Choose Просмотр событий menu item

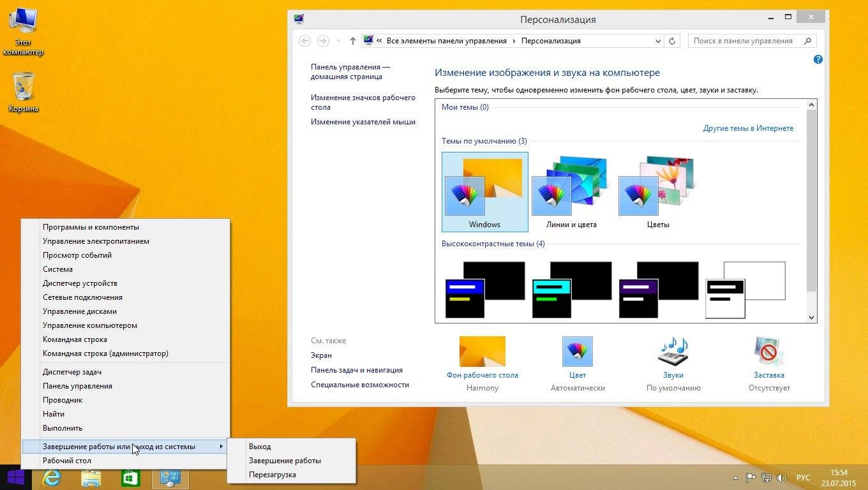[126, 255]
